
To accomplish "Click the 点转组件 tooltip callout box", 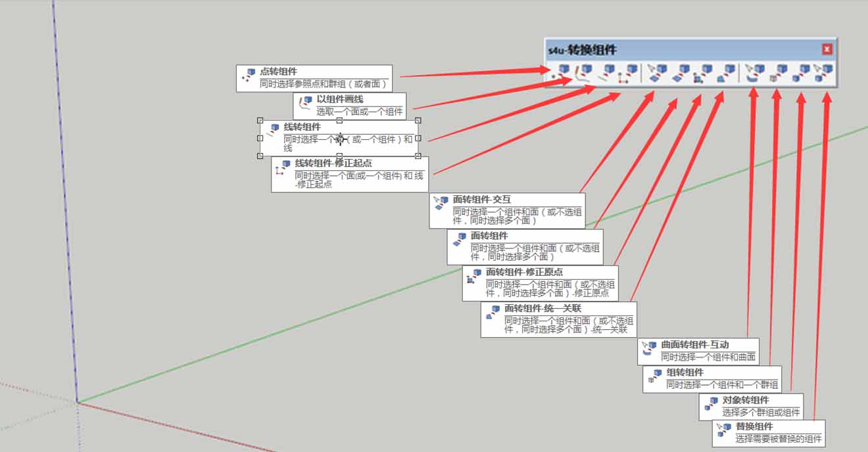I will 314,75.
